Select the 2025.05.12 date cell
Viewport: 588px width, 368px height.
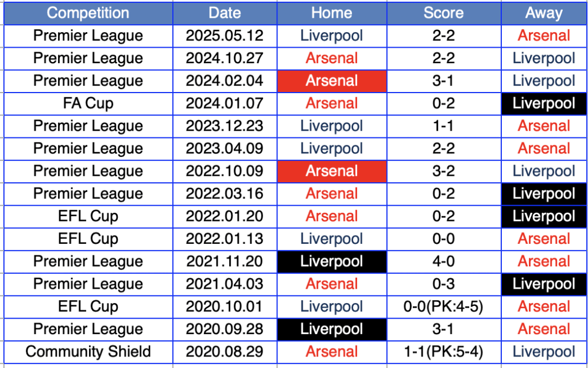(x=225, y=36)
